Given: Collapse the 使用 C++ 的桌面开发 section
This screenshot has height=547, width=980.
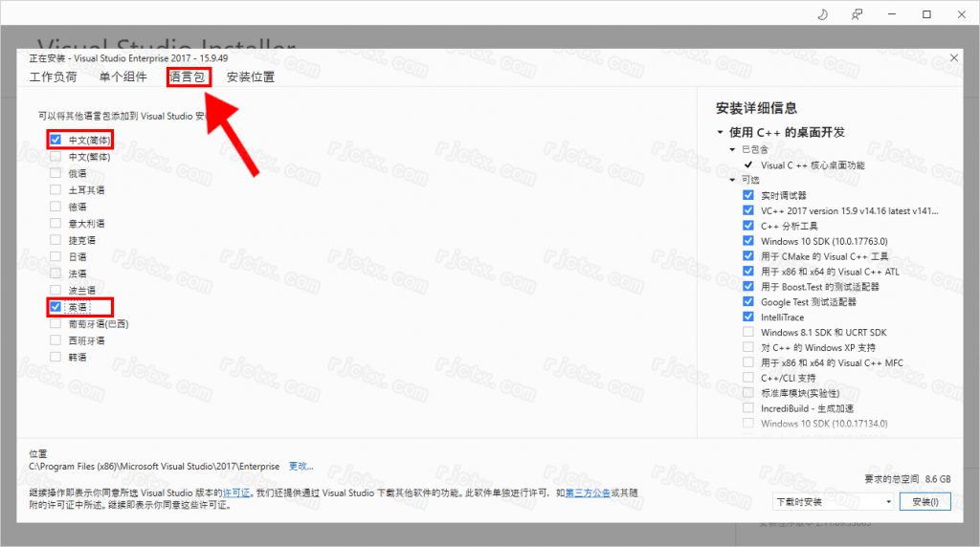Looking at the screenshot, I should (721, 132).
